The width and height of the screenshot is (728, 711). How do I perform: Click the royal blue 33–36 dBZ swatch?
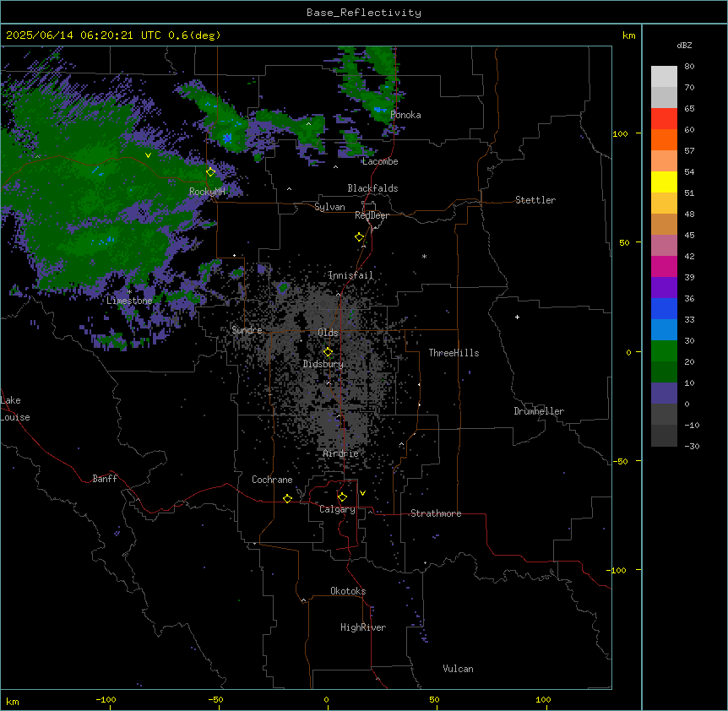coord(664,308)
